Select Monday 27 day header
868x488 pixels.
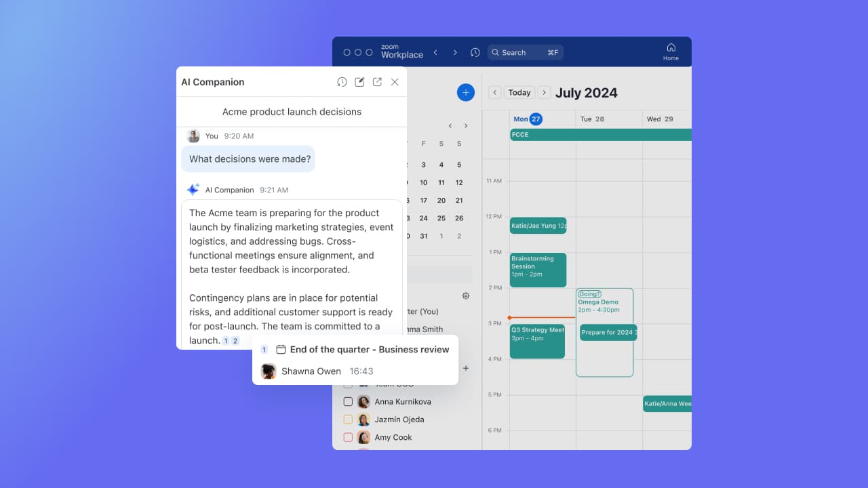click(528, 119)
